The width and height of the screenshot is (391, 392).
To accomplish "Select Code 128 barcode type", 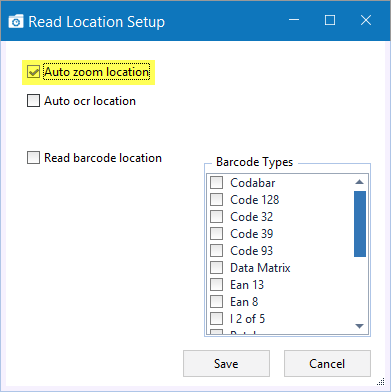I will pyautogui.click(x=216, y=200).
